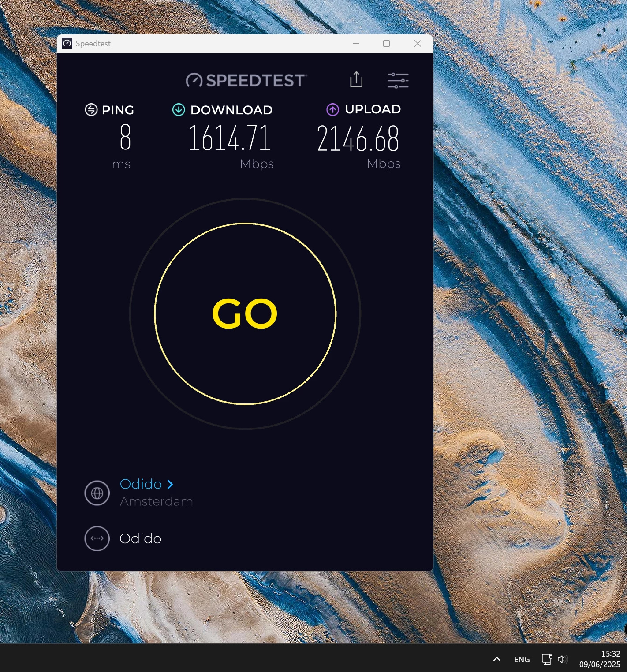Open the Odido server selection link
This screenshot has height=672, width=627.
pyautogui.click(x=146, y=484)
